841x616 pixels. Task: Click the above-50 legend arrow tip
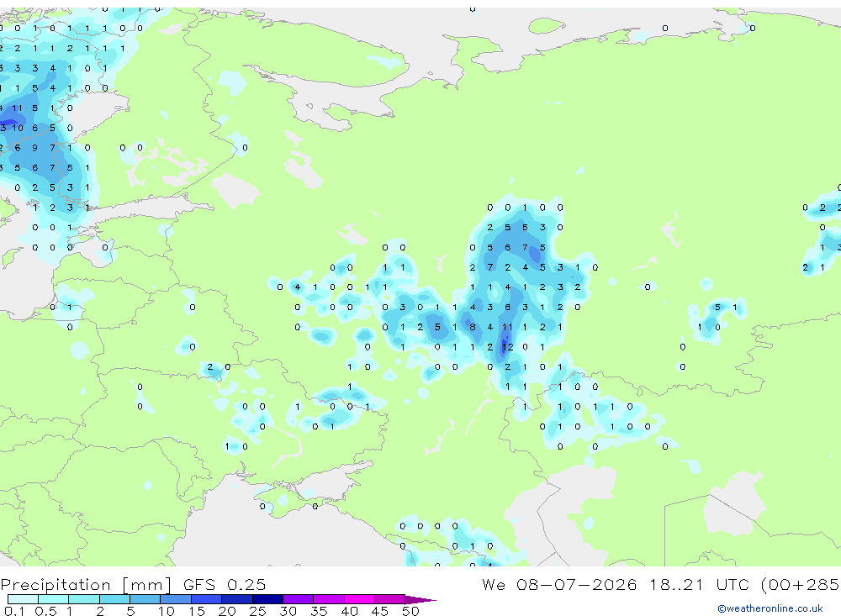click(x=421, y=599)
